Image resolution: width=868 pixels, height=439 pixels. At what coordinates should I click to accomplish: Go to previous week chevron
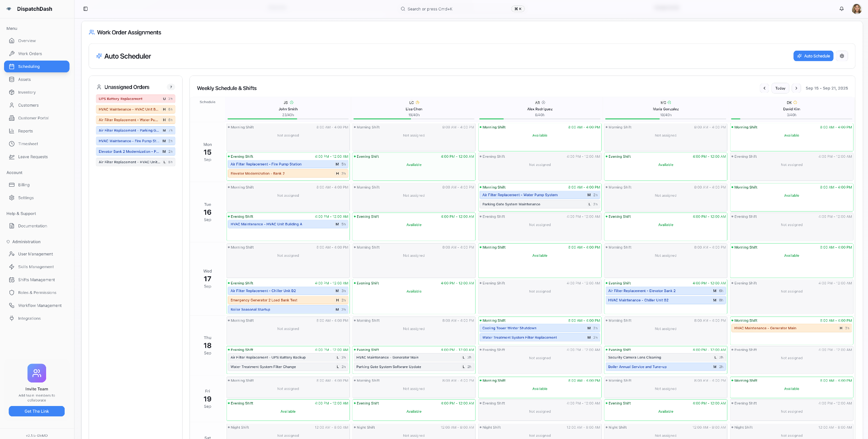pyautogui.click(x=764, y=88)
